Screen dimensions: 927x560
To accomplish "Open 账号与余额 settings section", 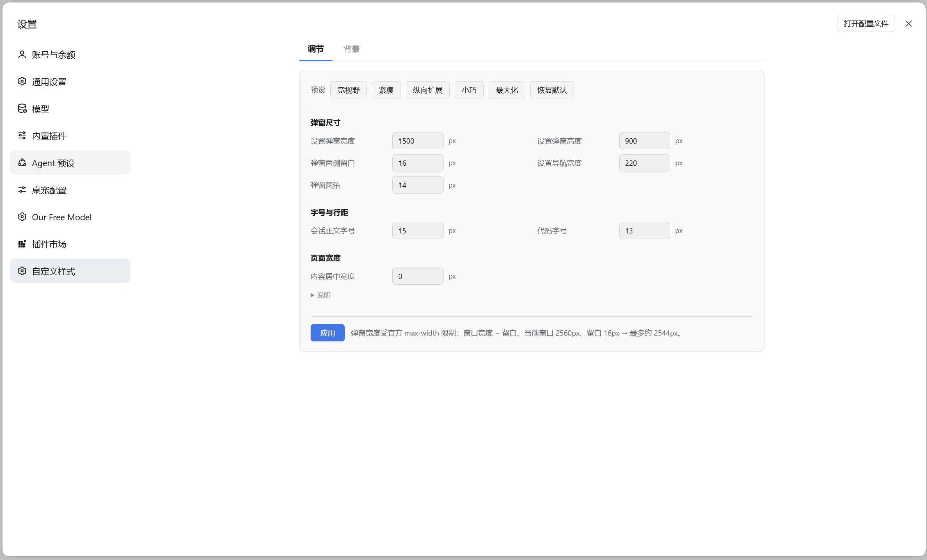I will [70, 55].
